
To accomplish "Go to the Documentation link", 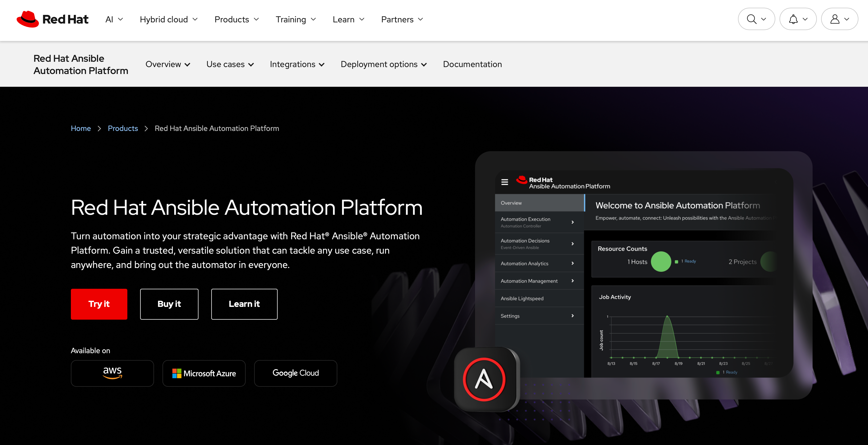I will coord(472,64).
